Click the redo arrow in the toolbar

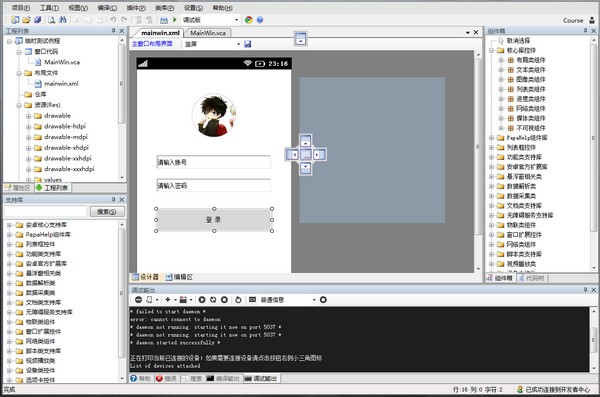pos(124,20)
